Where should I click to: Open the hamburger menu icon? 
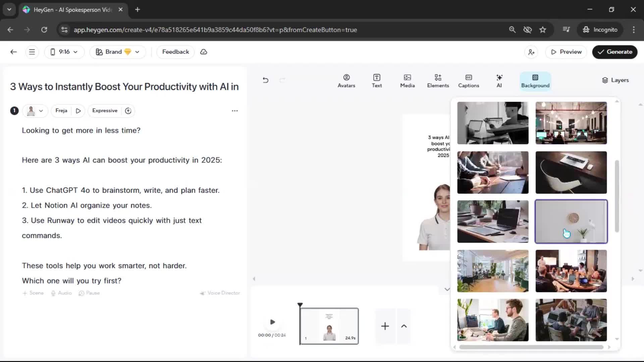pos(32,52)
